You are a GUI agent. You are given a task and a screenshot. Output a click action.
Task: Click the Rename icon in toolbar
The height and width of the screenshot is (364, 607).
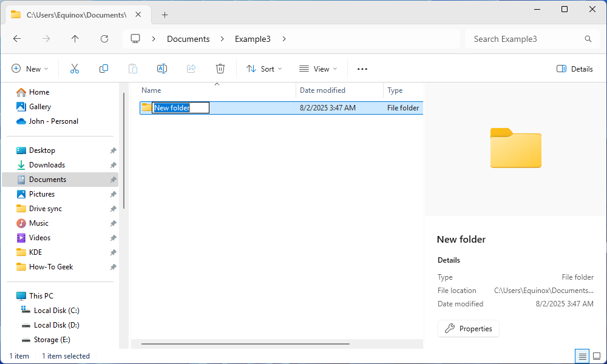162,69
